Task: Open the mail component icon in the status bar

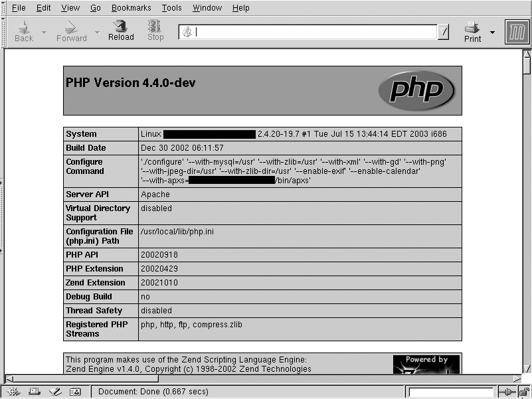Action: pyautogui.click(x=35, y=392)
